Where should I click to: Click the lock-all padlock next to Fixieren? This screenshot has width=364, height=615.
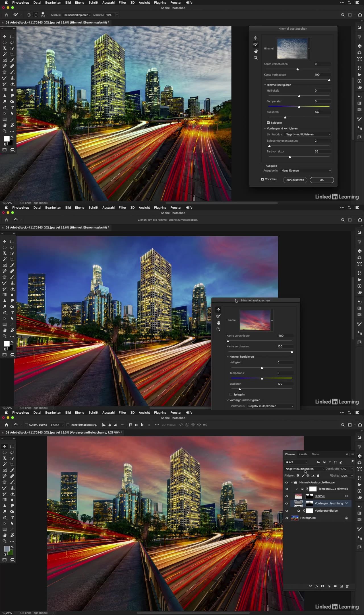pos(318,476)
